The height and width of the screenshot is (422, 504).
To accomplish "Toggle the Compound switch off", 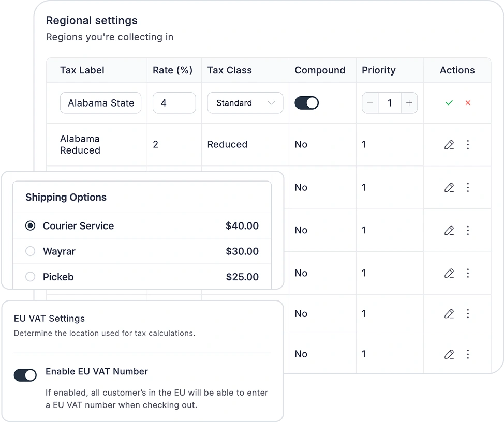I will coord(306,103).
